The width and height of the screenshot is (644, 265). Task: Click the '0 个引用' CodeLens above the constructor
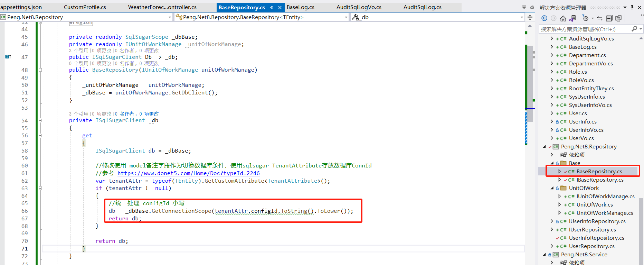pyautogui.click(x=78, y=63)
